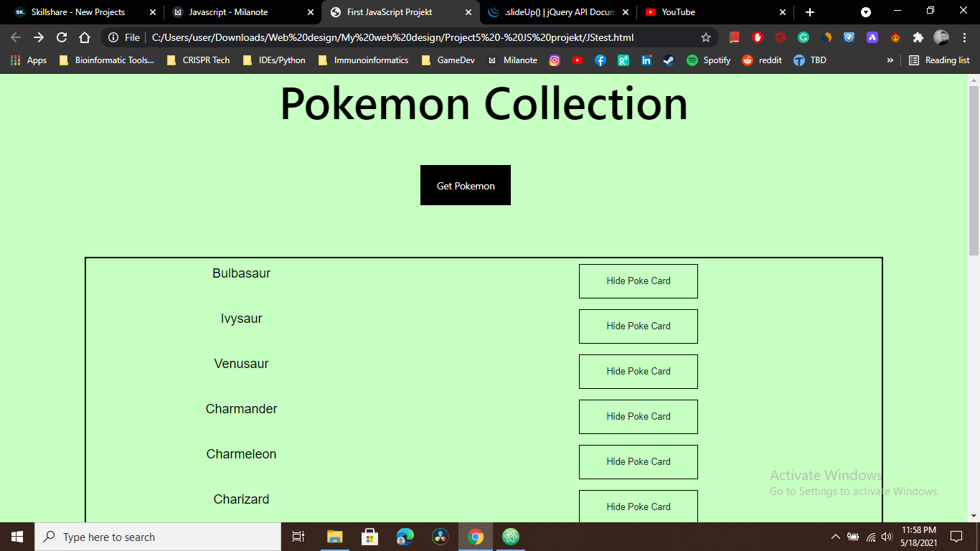Screen dimensions: 980x551
Task: Show hidden bookmarks with the chevron
Action: coord(890,60)
